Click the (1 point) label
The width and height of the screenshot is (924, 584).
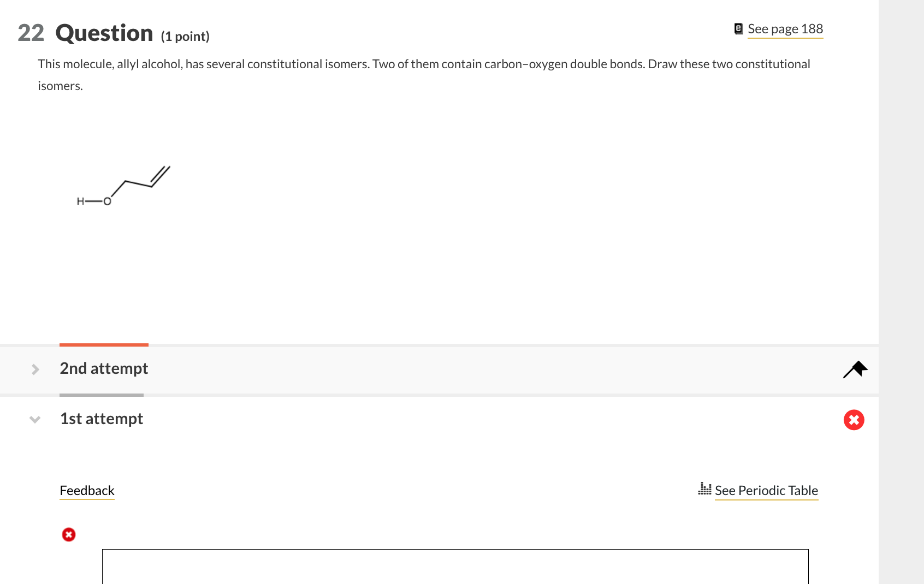[x=185, y=37]
